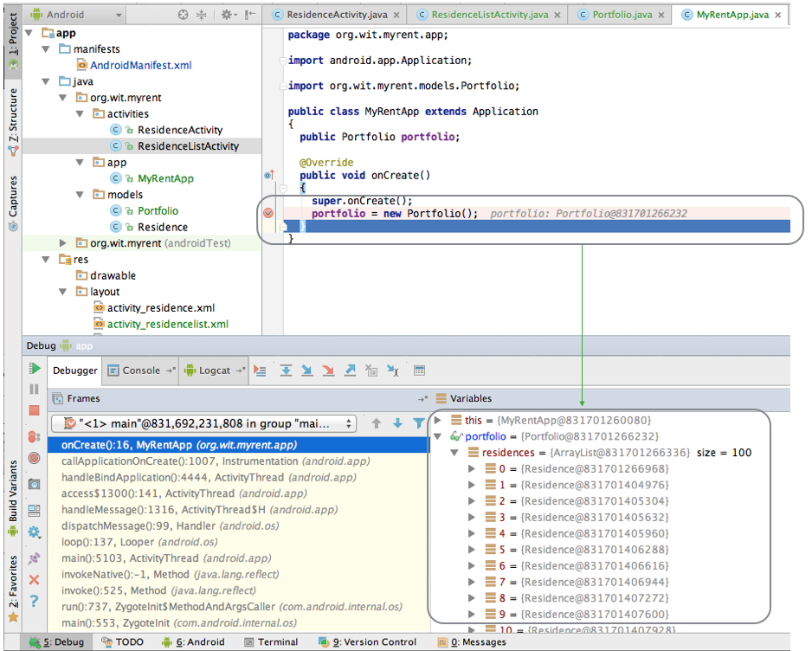Click the Step Out icon
812x651 pixels.
tap(350, 371)
